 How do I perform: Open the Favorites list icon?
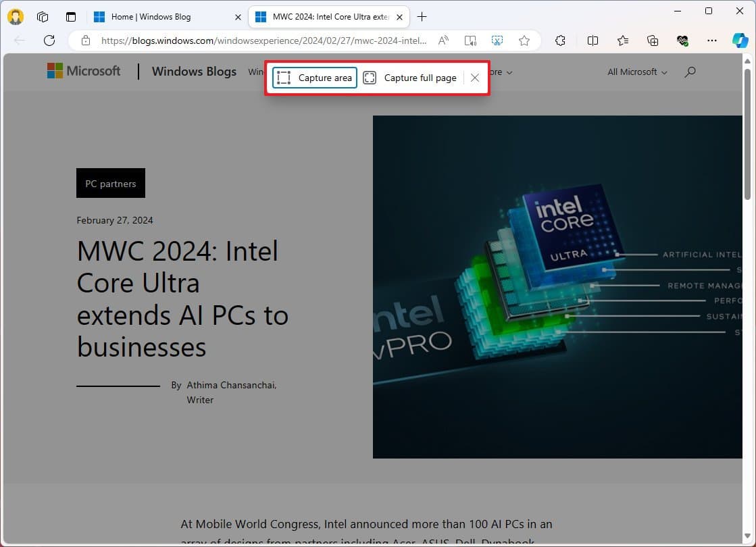coord(622,41)
